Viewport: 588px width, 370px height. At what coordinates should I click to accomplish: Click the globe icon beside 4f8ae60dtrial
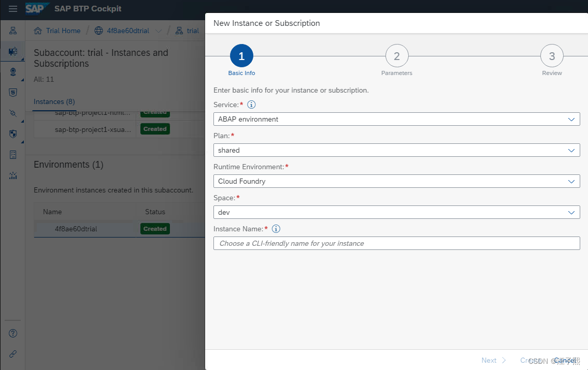click(x=98, y=31)
